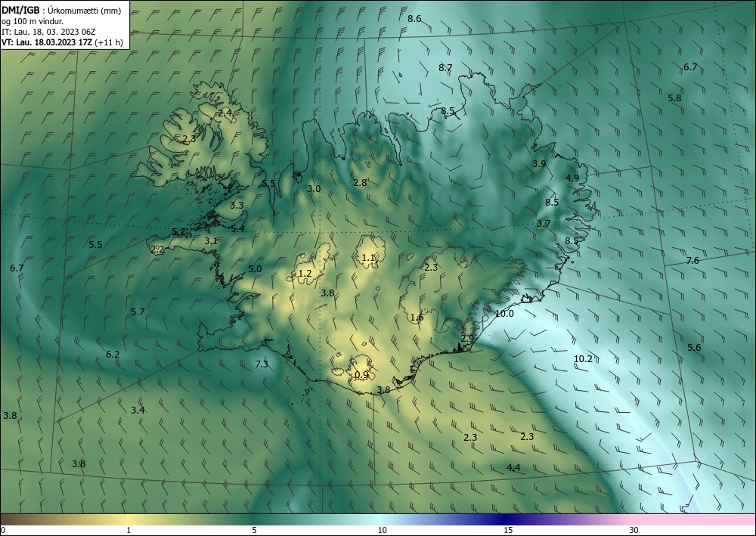Select the 5.8 value label

[x=674, y=98]
